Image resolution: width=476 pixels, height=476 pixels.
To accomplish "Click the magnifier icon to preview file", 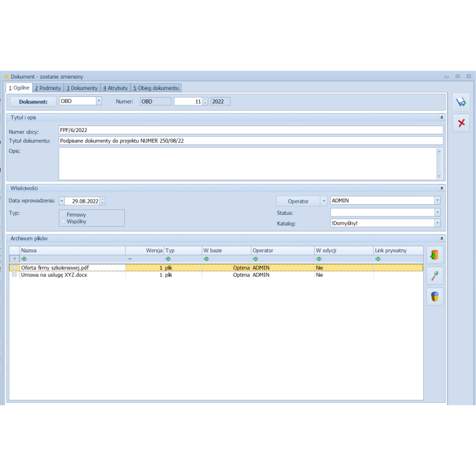I will (x=435, y=275).
